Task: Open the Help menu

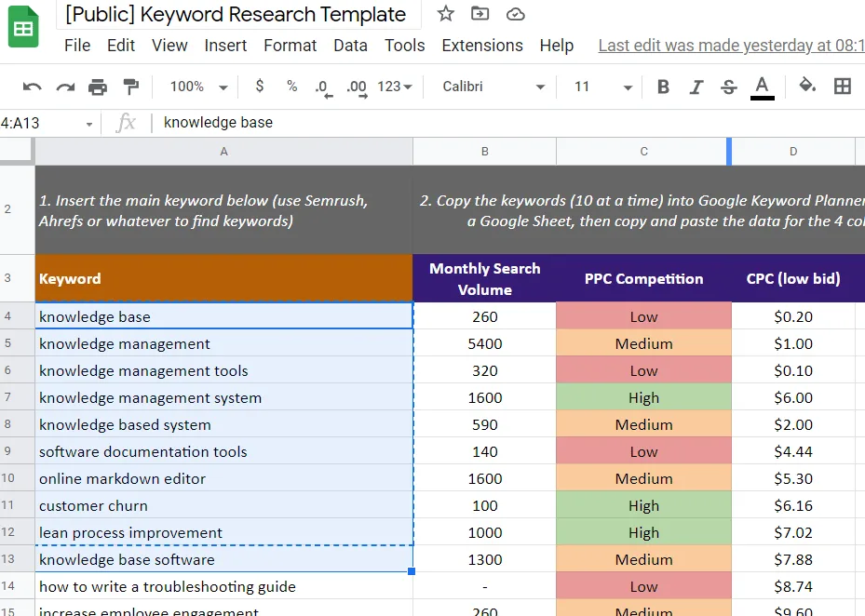Action: [557, 46]
